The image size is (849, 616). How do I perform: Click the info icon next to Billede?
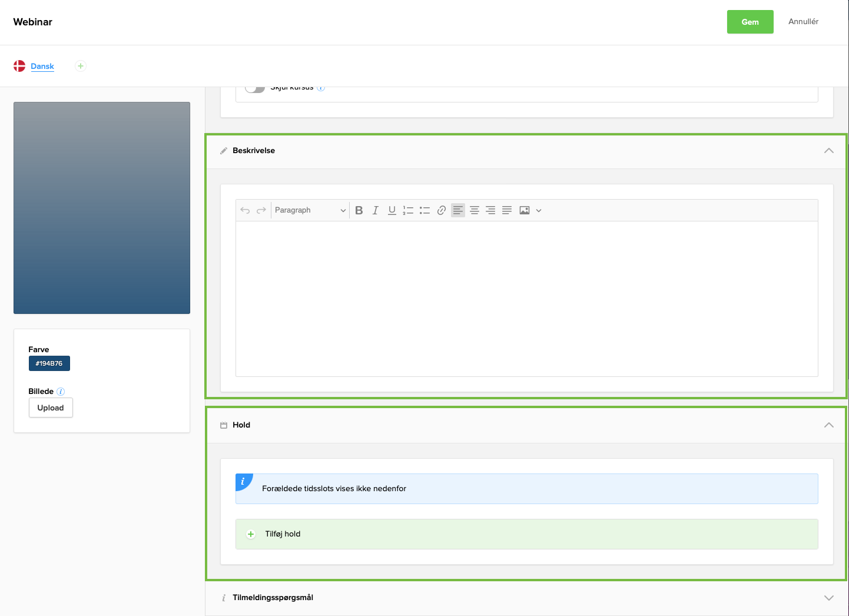click(x=61, y=391)
